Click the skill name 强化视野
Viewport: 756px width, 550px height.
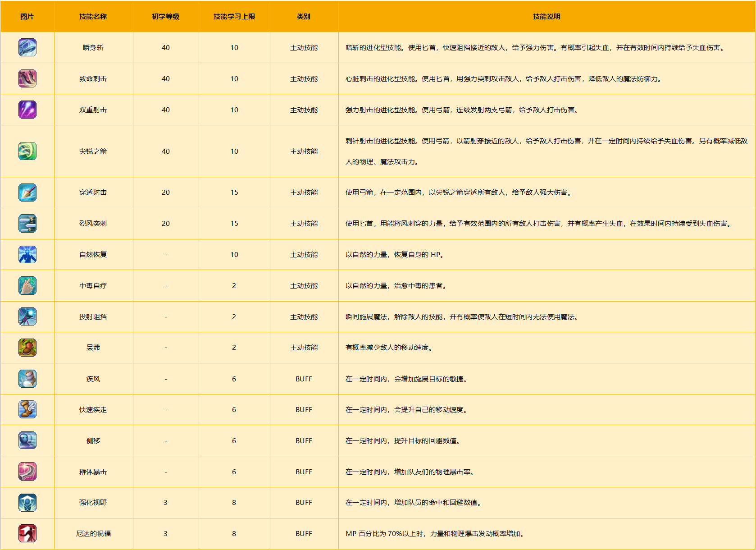pyautogui.click(x=93, y=503)
